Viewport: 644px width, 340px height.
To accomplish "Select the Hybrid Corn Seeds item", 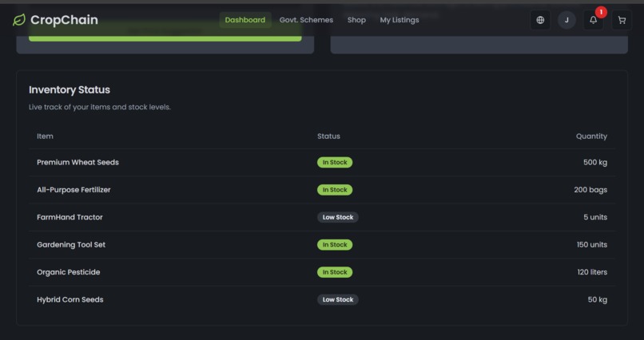I will tap(70, 300).
